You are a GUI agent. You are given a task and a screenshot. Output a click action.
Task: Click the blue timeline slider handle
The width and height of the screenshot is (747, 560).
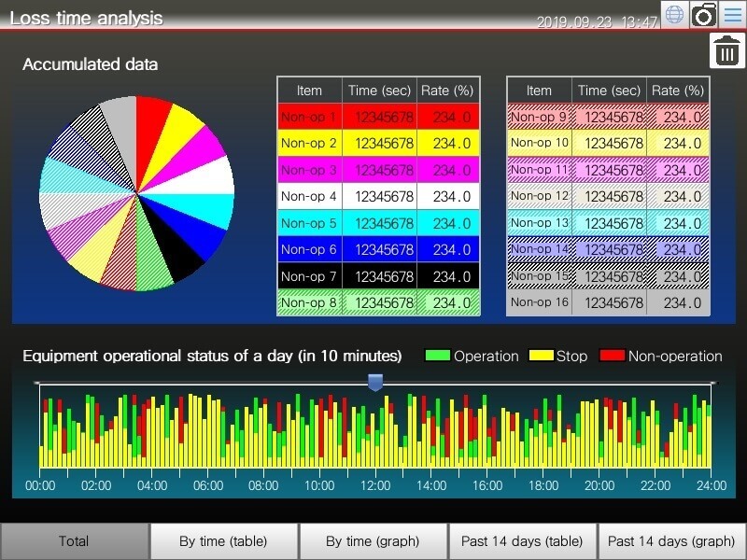[x=375, y=383]
